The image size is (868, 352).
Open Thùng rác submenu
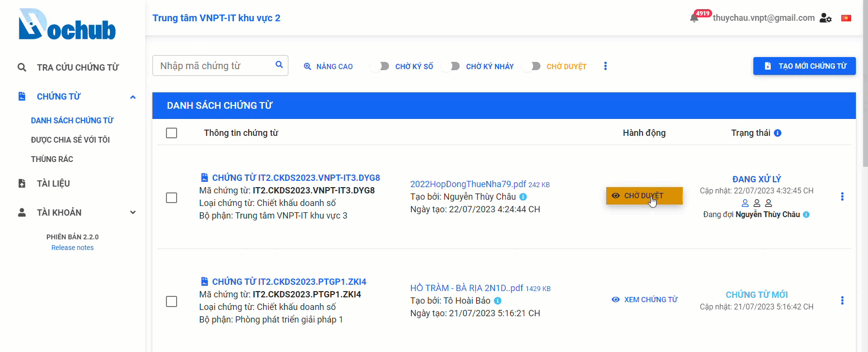52,159
